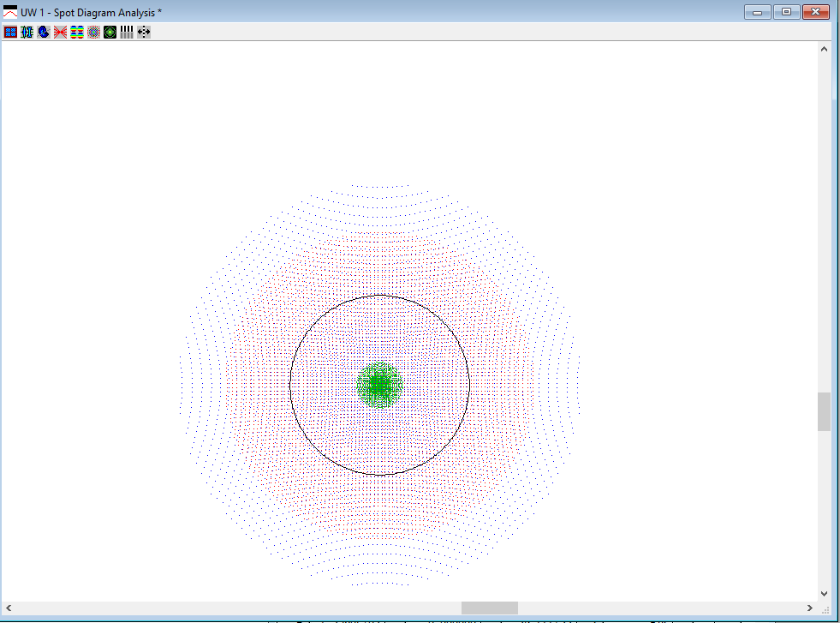Click the horizontal scrollbar left arrow
This screenshot has height=623, width=840.
coord(9,608)
